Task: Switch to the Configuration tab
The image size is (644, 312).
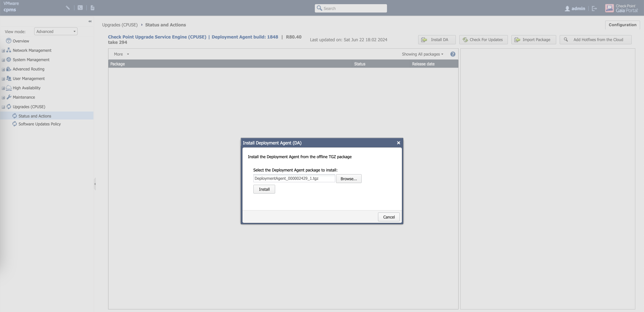Action: (x=622, y=25)
